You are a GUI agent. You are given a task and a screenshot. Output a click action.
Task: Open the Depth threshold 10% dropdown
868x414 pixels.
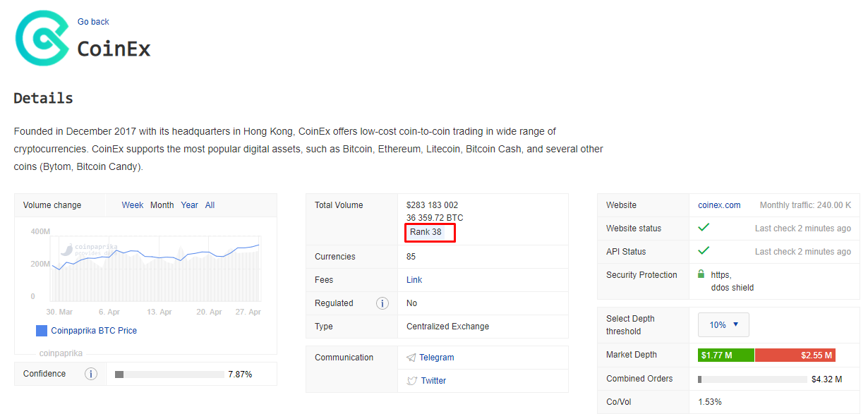pyautogui.click(x=723, y=325)
